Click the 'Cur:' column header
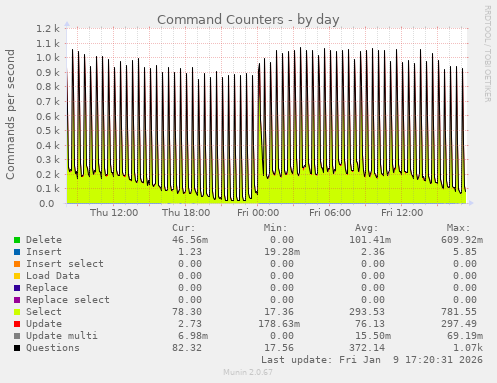This screenshot has width=497, height=383. pyautogui.click(x=184, y=228)
